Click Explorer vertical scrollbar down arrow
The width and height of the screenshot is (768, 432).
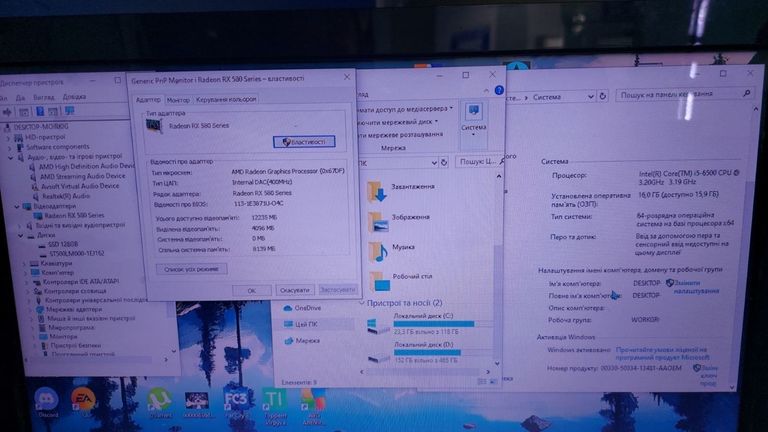pos(497,363)
